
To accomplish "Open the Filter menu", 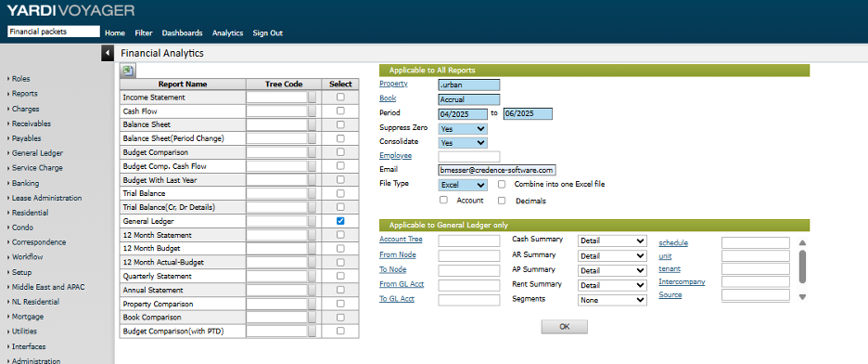I will point(144,33).
